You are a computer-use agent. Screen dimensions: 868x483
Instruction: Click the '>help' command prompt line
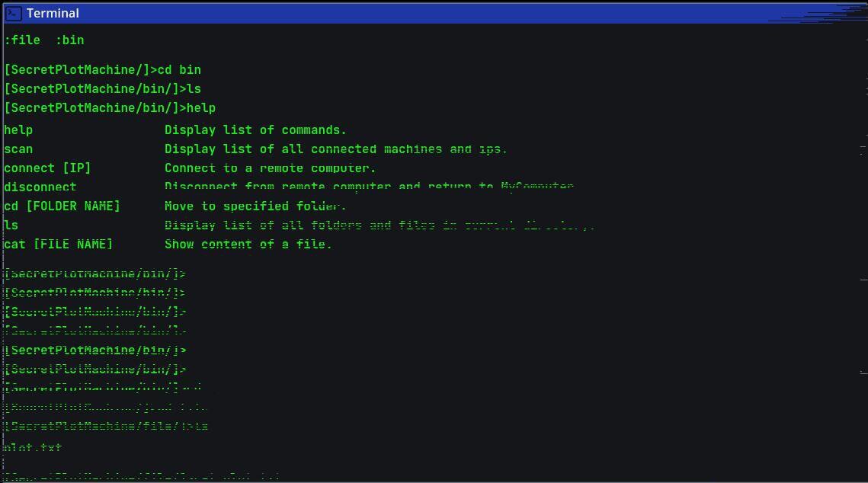coord(110,108)
